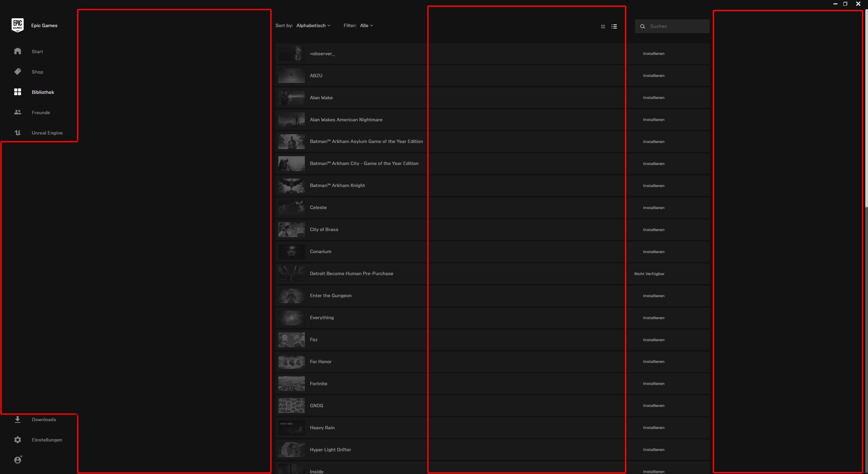Open the Batman Arkham Knight thumbnail
Viewport: 868px width, 474px height.
[x=291, y=186]
